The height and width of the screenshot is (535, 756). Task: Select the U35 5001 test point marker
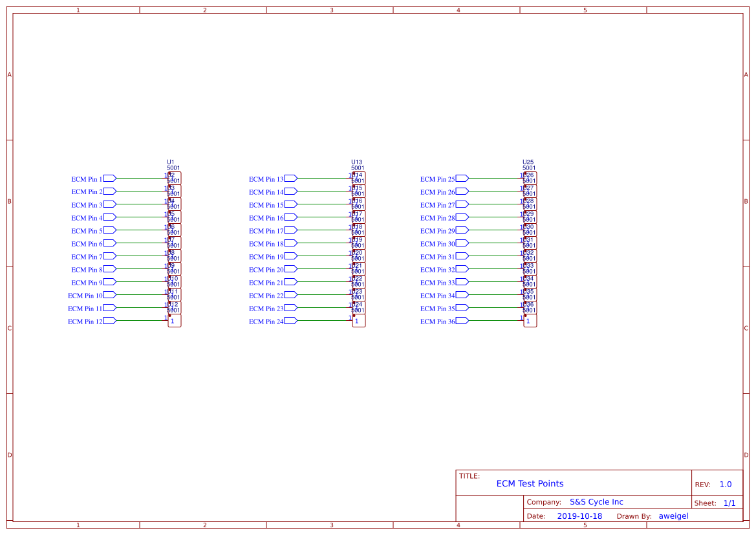pos(529,295)
